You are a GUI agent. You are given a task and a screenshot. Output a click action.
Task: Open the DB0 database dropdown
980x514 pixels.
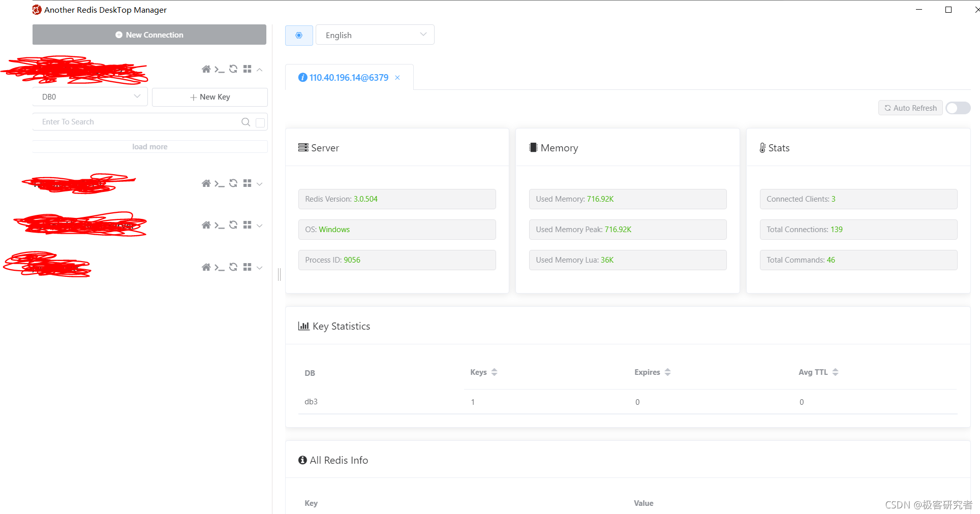pos(90,97)
